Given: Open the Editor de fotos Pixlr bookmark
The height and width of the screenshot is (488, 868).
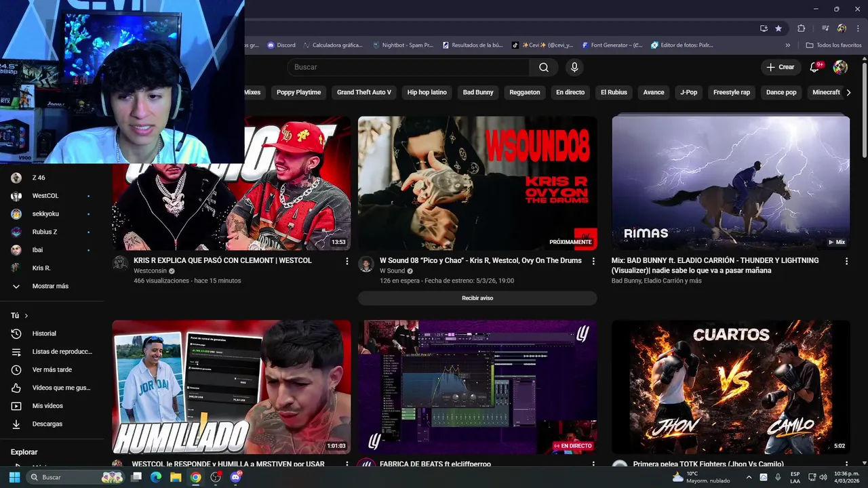Looking at the screenshot, I should pos(682,45).
